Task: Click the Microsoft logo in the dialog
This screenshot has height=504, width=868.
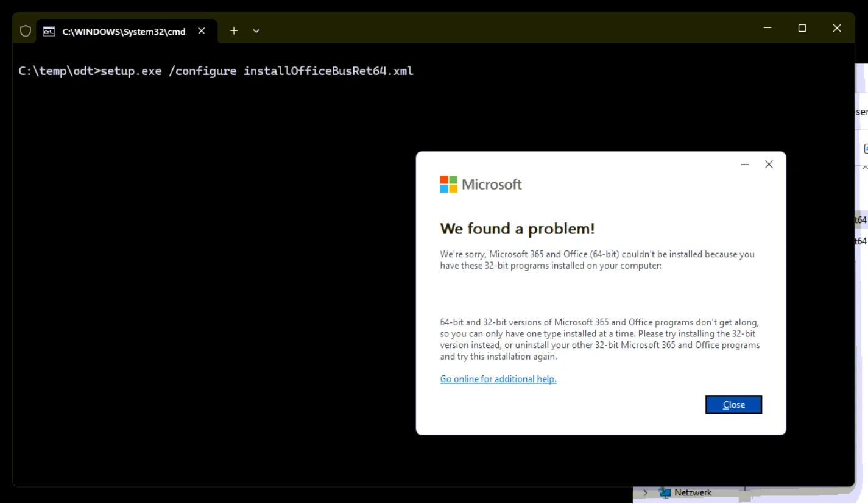Action: click(x=481, y=184)
